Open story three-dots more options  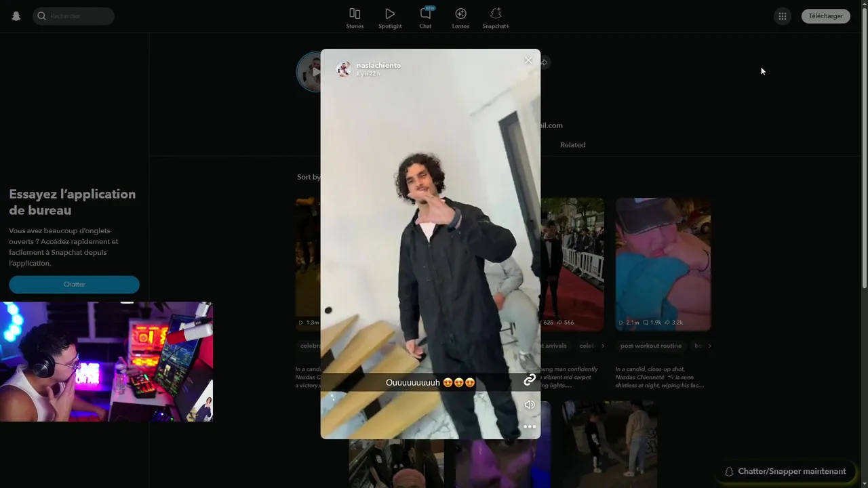pyautogui.click(x=530, y=426)
